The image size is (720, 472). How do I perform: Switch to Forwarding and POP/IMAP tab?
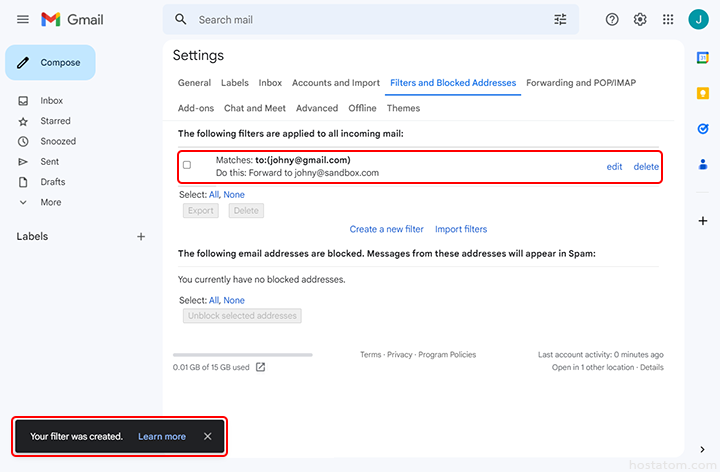pyautogui.click(x=581, y=83)
